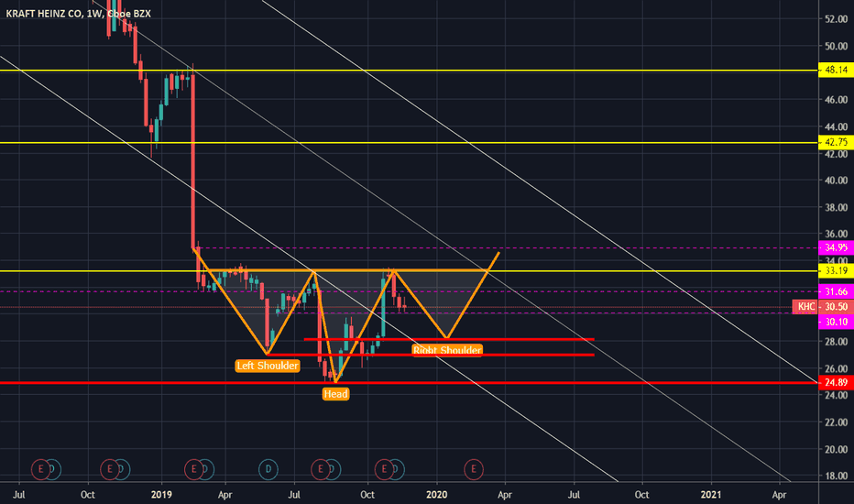
Task: Click the magenta 30.10 price tag
Action: pyautogui.click(x=836, y=322)
